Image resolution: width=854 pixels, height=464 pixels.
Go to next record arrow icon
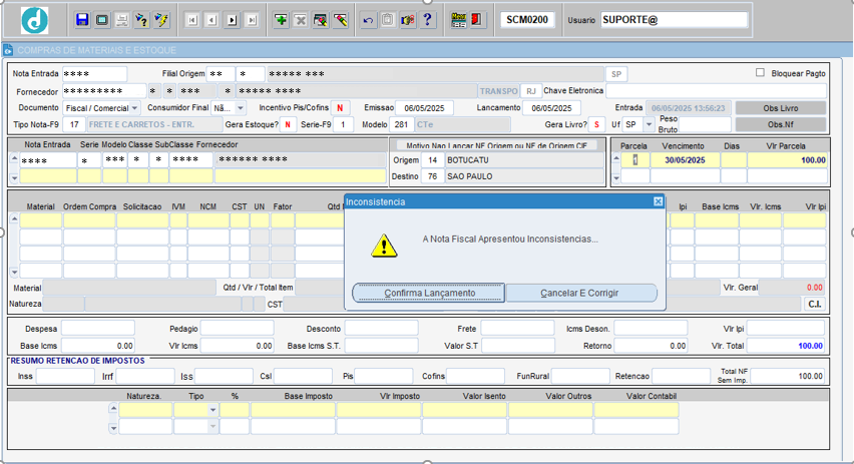(231, 20)
